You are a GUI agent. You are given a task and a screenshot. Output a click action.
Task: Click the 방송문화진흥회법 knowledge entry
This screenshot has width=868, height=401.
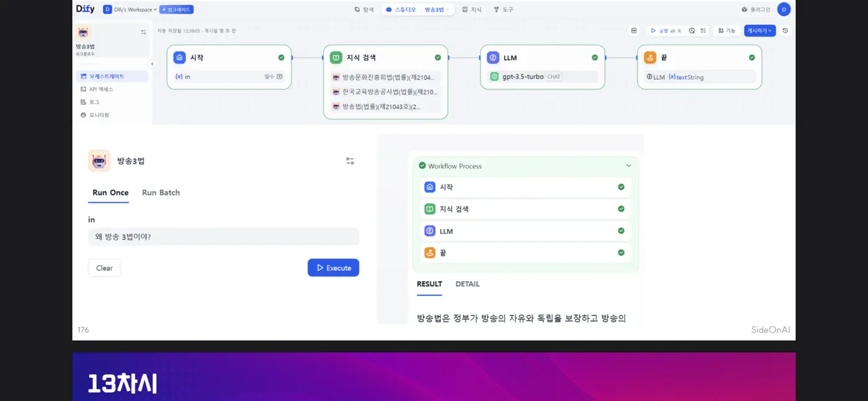tap(385, 77)
